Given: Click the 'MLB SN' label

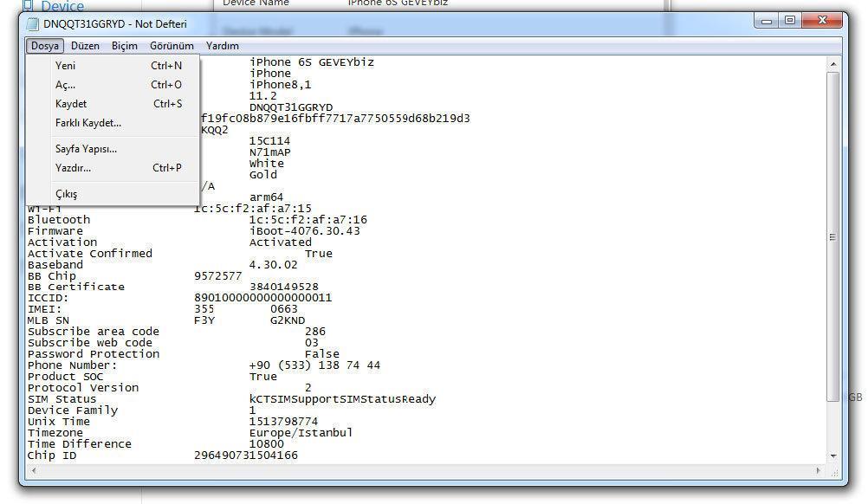Looking at the screenshot, I should 49,320.
